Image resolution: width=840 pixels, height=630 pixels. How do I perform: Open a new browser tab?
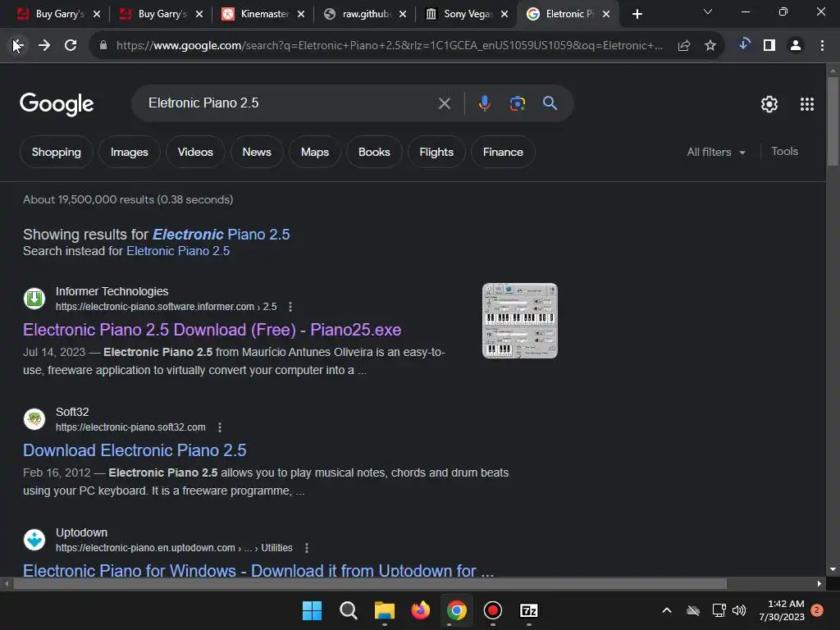click(637, 14)
